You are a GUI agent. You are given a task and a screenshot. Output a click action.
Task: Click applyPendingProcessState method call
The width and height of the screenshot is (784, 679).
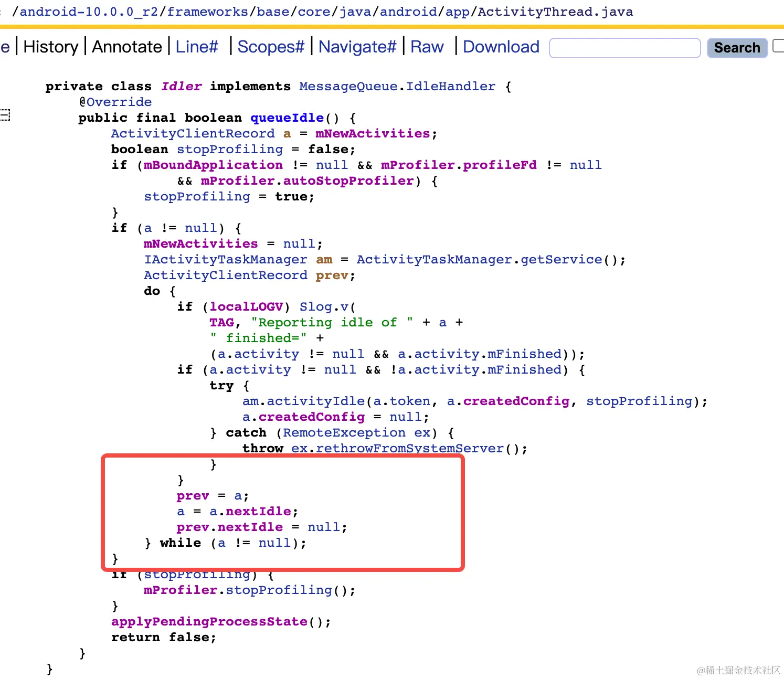point(209,621)
